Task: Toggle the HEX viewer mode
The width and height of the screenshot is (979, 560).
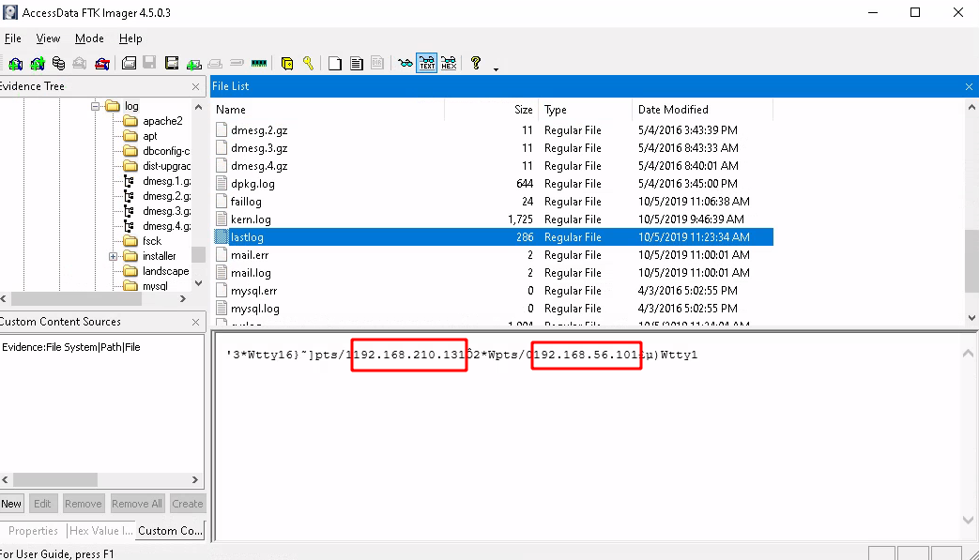Action: click(x=449, y=63)
